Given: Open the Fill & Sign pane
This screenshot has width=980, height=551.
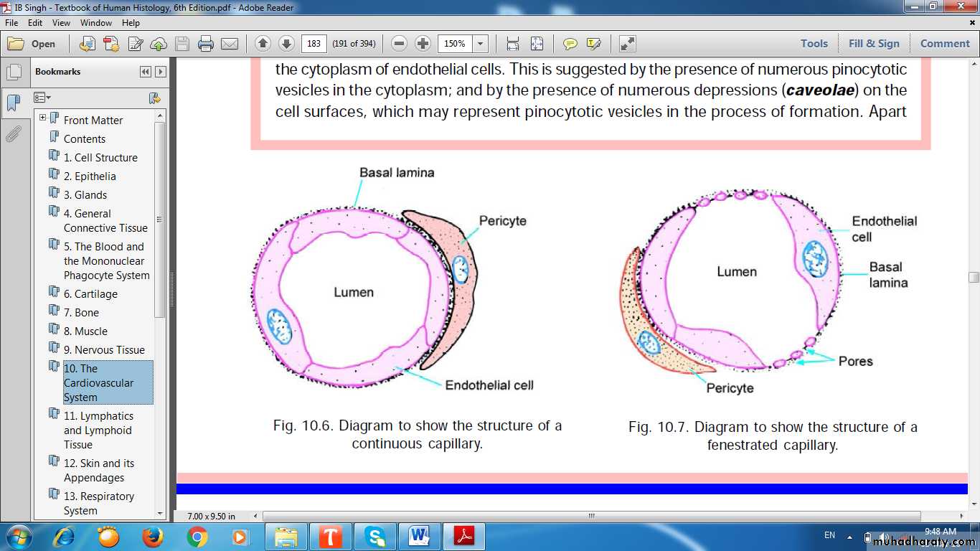Looking at the screenshot, I should (x=873, y=44).
